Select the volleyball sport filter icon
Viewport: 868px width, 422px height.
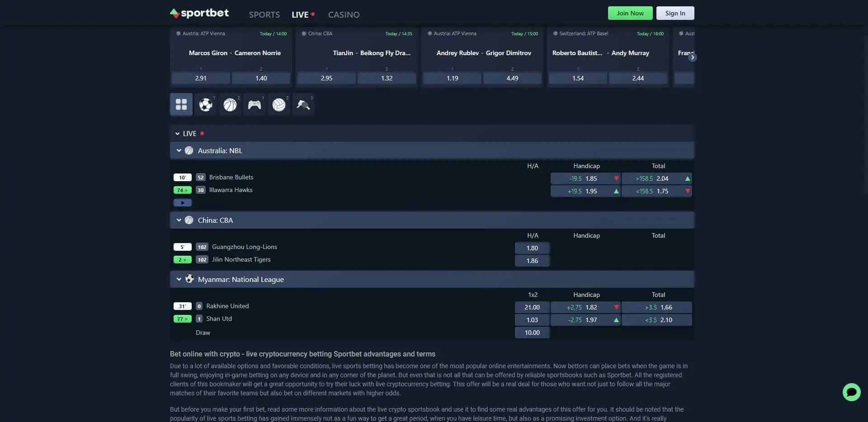coord(279,104)
